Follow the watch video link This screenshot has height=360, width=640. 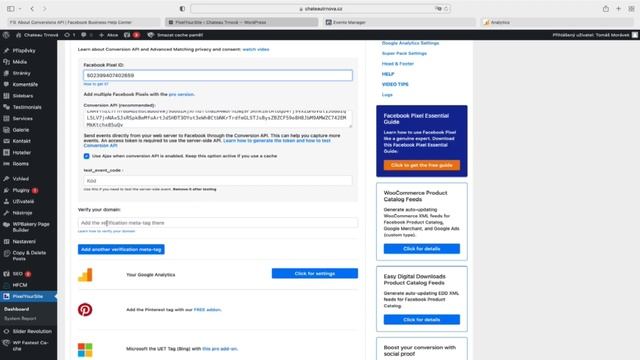pos(256,49)
